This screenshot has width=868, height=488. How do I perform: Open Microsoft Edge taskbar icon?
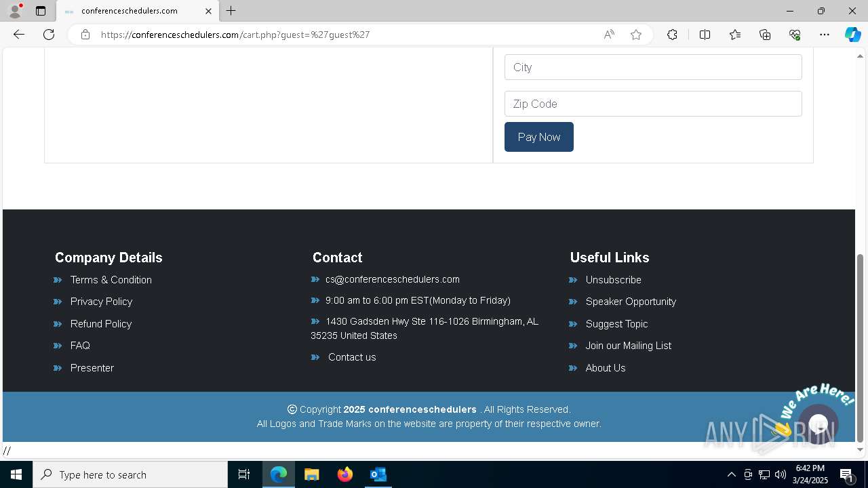pos(279,474)
